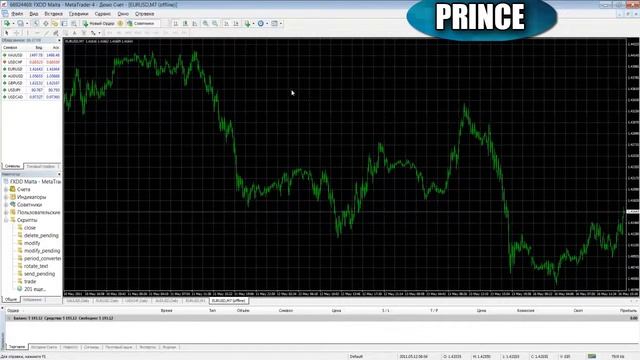Select the Text label A tool

tap(74, 33)
